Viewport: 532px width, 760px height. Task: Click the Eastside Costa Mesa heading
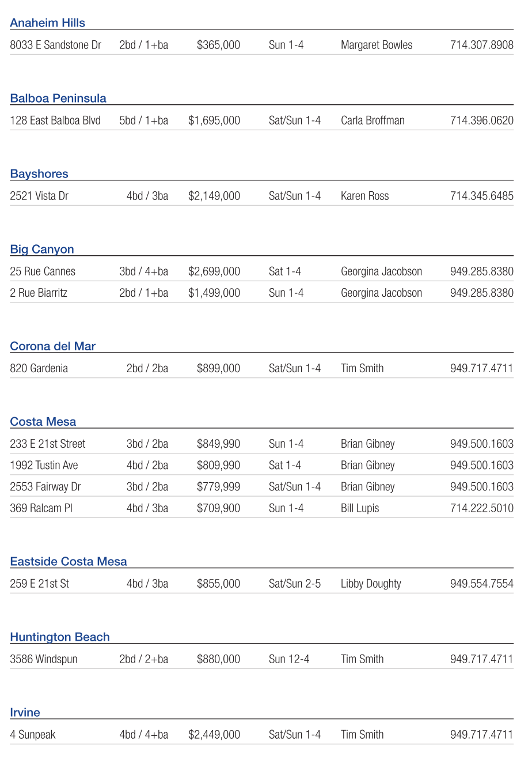tap(69, 562)
